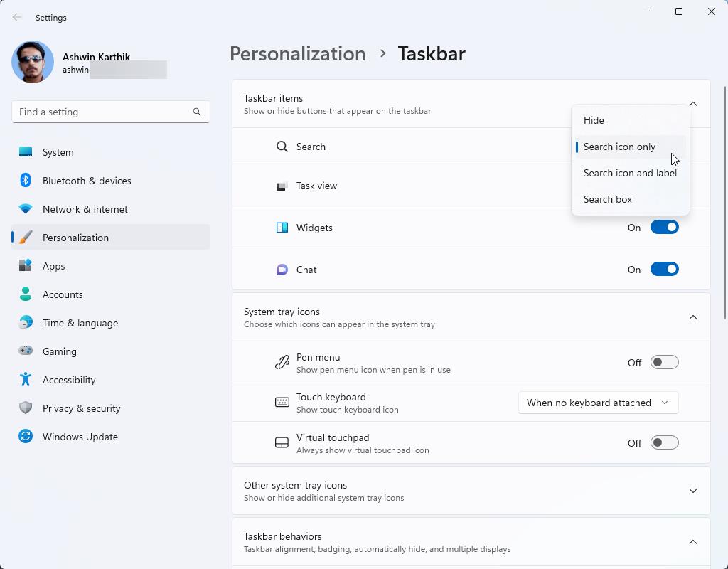Turn off the Widgets toggle
This screenshot has height=569, width=728.
pos(665,228)
